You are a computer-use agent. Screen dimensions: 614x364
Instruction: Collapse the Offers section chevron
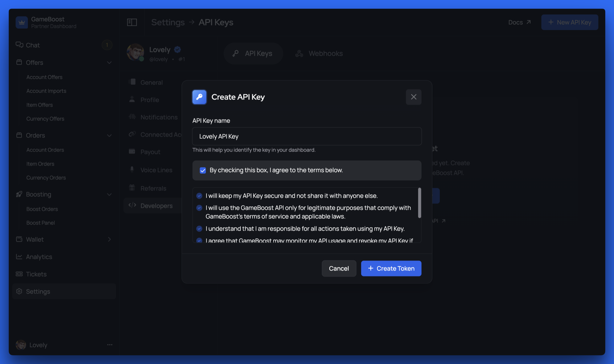tap(109, 62)
